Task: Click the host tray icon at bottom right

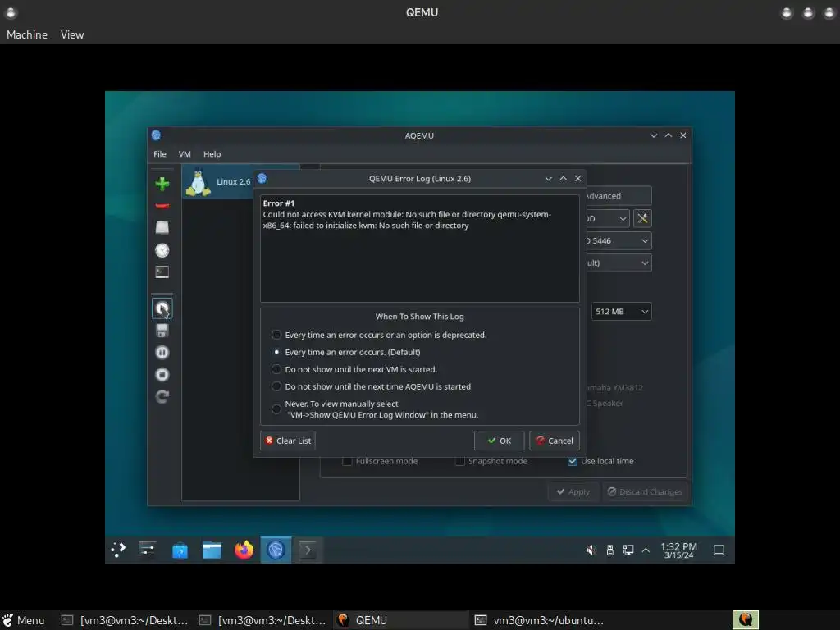Action: 745,620
